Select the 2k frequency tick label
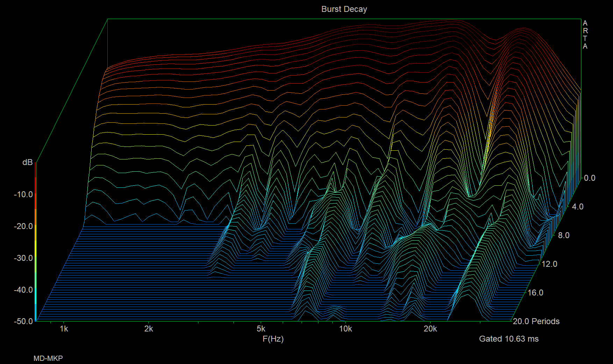The height and width of the screenshot is (364, 613). coord(149,329)
